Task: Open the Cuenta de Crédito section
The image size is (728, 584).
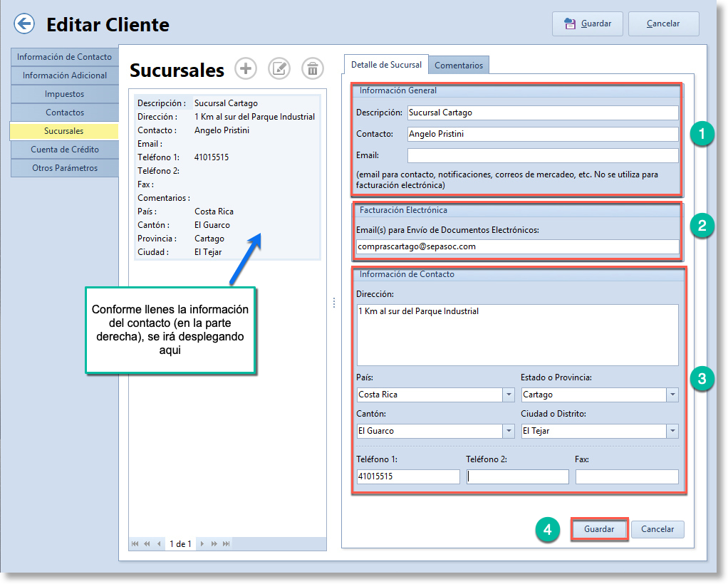Action: [x=65, y=150]
